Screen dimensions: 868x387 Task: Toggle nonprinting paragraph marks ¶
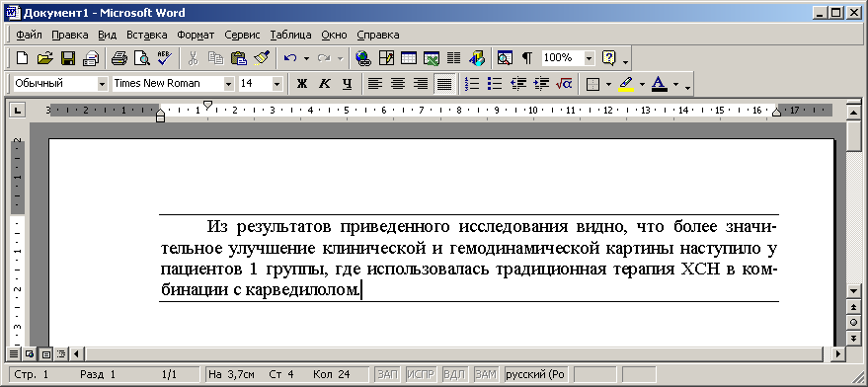coord(527,57)
